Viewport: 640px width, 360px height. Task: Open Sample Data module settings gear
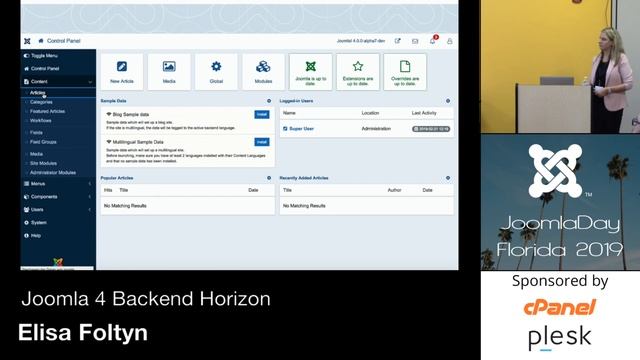tap(269, 101)
